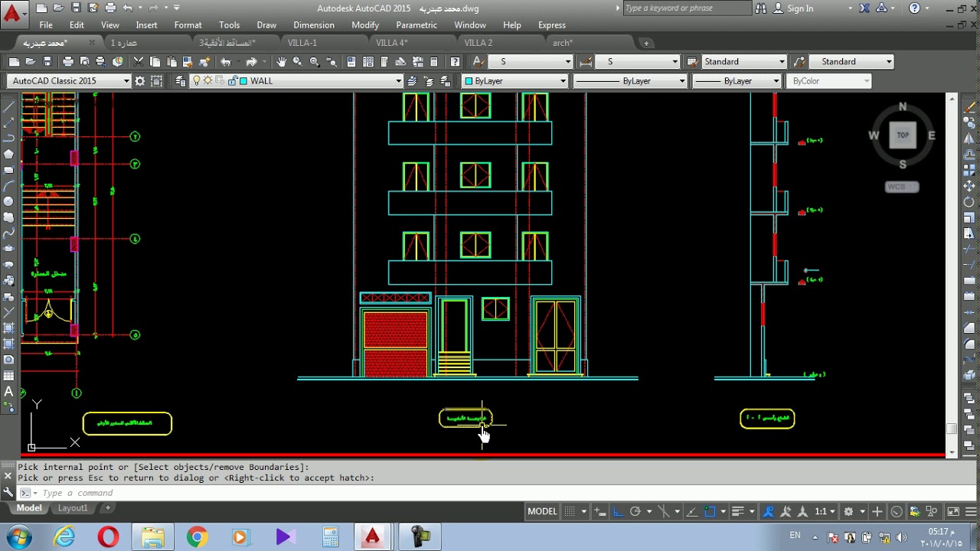980x551 pixels.
Task: Open the Dimension menu
Action: 314,25
